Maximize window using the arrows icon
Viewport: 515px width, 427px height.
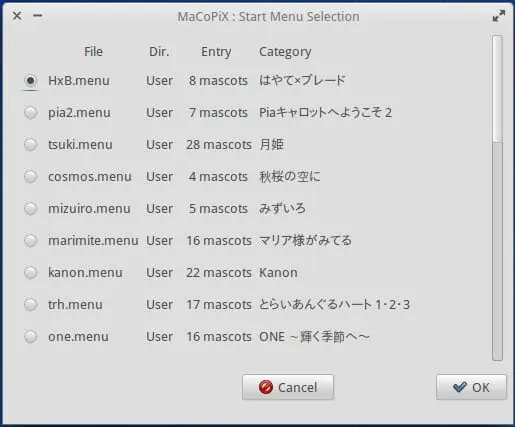(499, 16)
